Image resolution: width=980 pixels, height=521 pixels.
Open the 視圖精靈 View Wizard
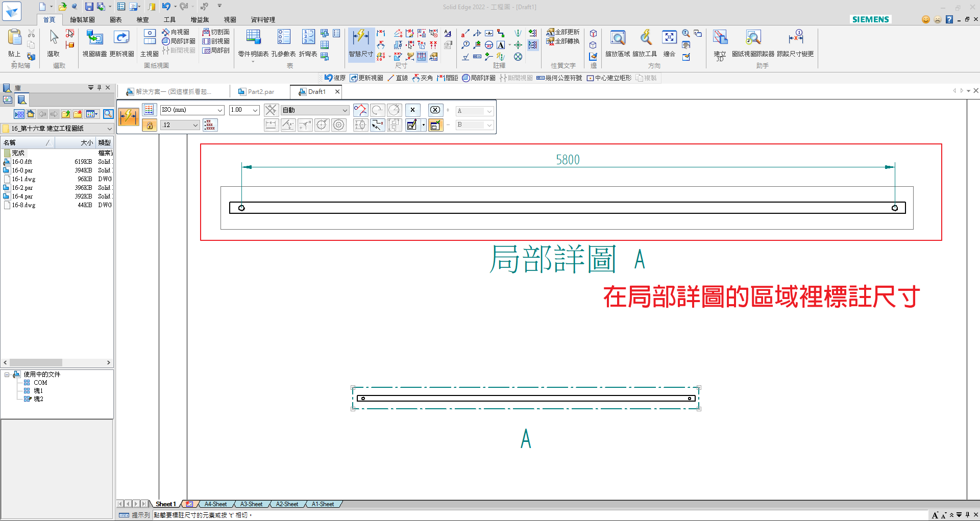tap(95, 43)
